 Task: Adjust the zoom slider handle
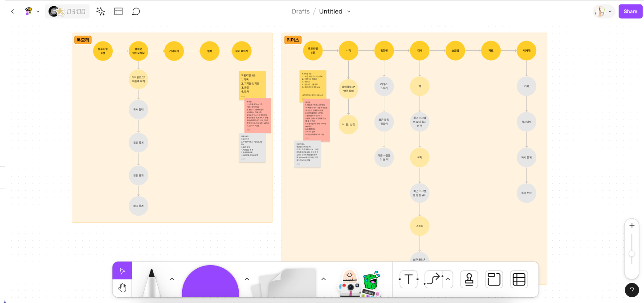pyautogui.click(x=632, y=254)
